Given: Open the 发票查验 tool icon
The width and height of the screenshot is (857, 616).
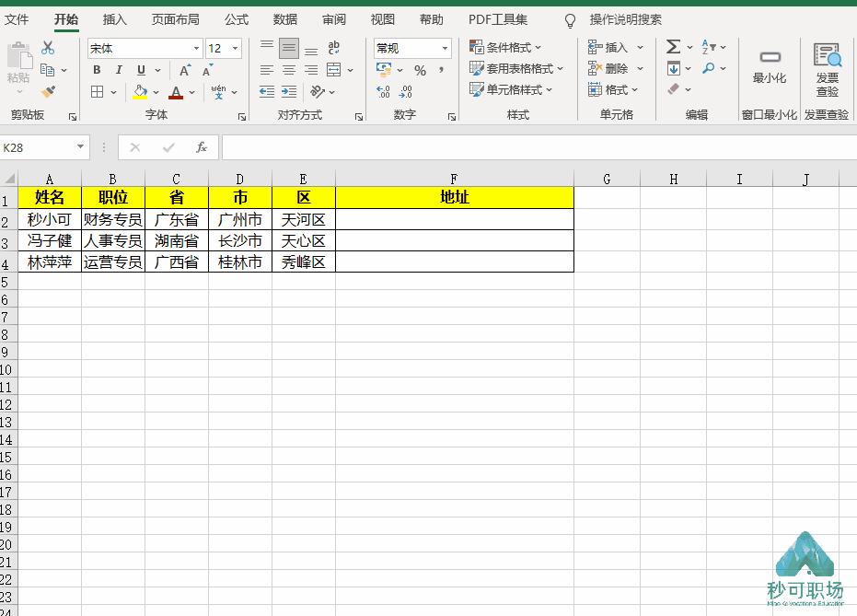Looking at the screenshot, I should 827,68.
